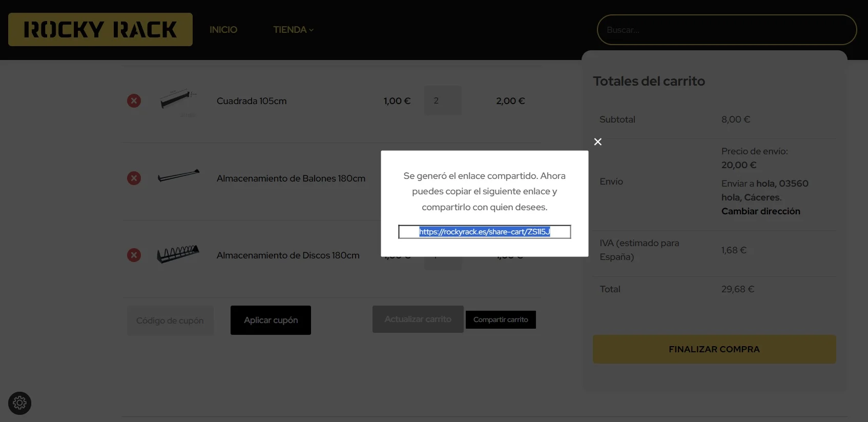
Task: Click the Código de cupón field
Action: click(170, 320)
